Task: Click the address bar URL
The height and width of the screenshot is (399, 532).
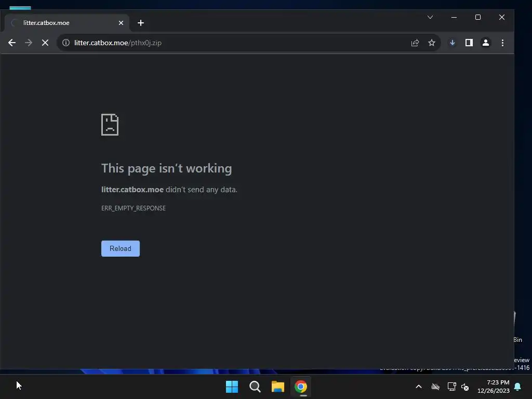Action: click(118, 43)
